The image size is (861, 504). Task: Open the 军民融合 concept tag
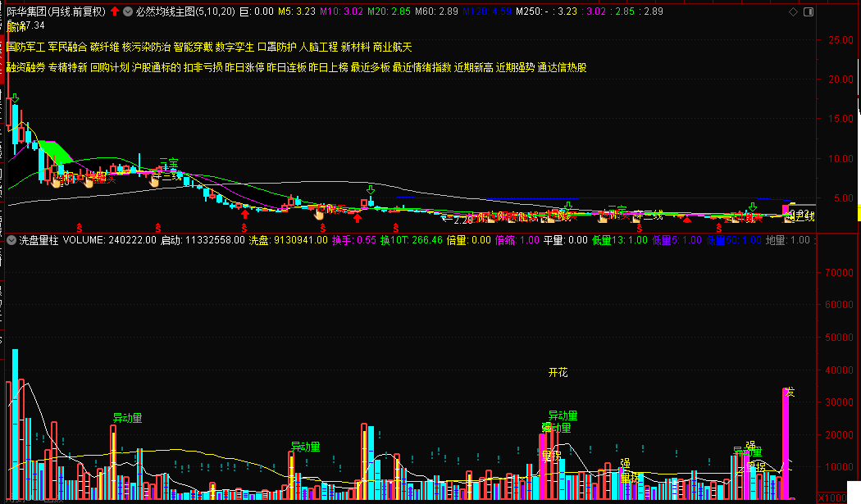(x=67, y=48)
